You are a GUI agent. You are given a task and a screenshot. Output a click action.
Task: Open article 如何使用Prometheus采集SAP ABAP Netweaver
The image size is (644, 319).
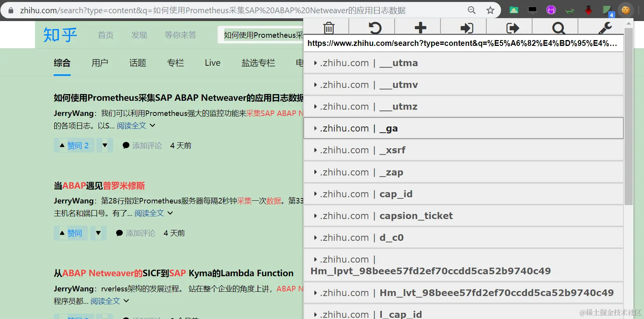pos(178,98)
